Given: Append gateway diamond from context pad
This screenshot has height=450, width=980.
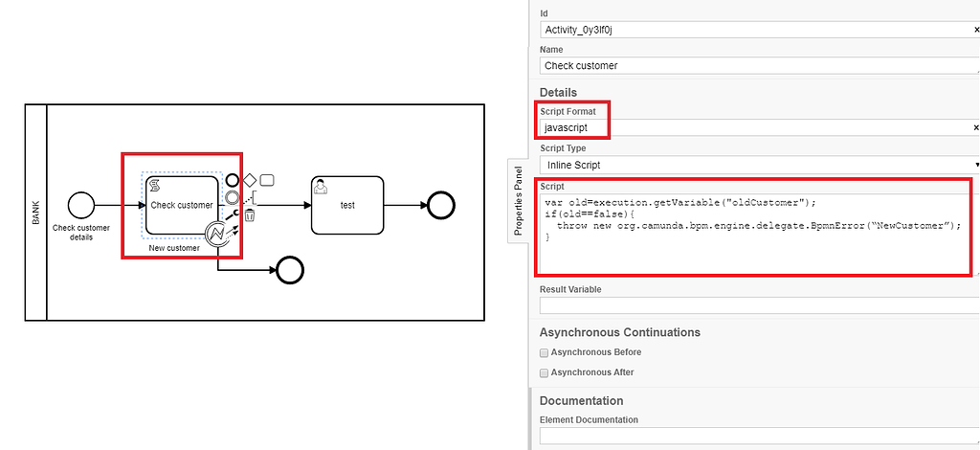Looking at the screenshot, I should 250,181.
